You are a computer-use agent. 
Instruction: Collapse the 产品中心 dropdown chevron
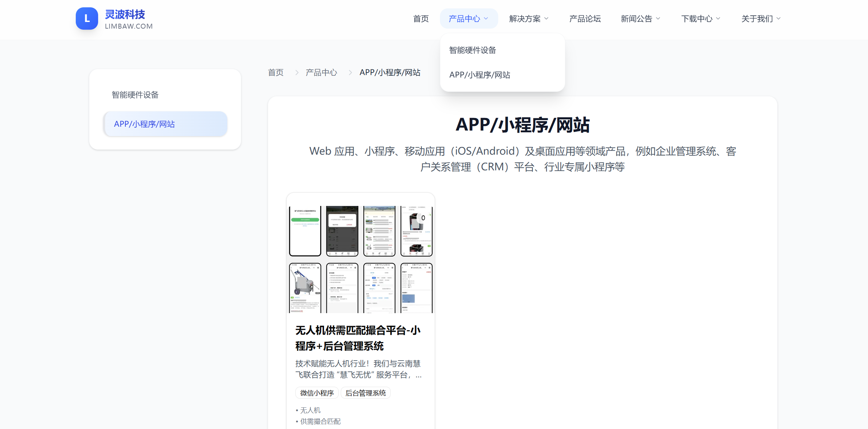(486, 19)
